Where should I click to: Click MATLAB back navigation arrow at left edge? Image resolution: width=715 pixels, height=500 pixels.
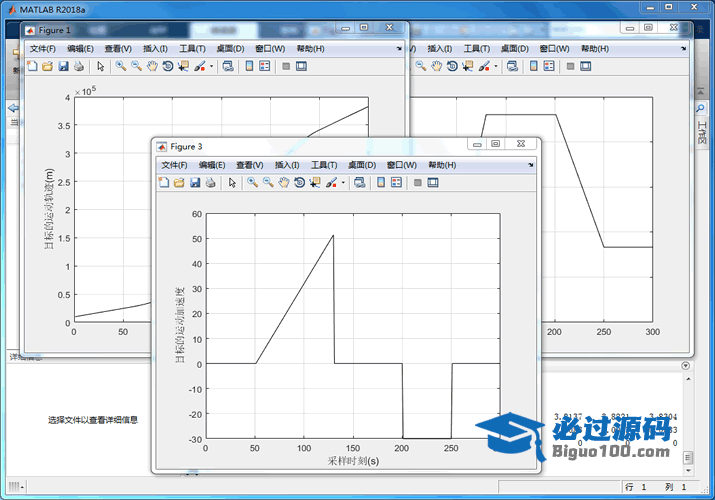13,108
